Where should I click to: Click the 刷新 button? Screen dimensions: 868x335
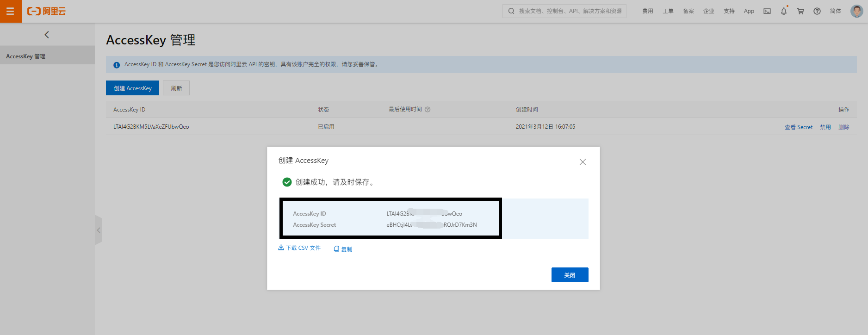click(176, 88)
